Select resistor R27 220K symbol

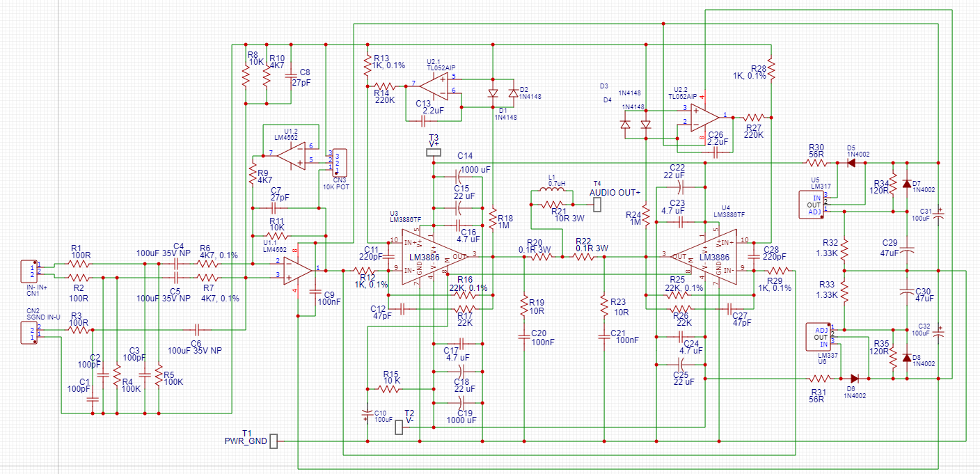click(x=754, y=116)
